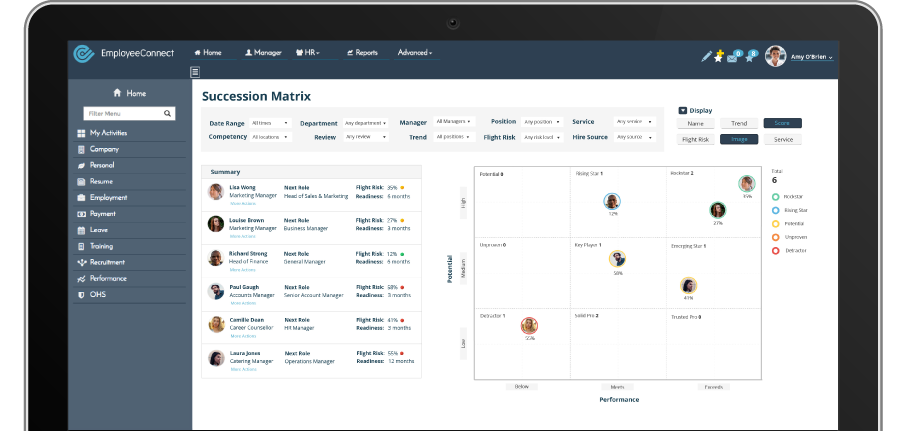Toggle the Image display option
This screenshot has height=431, width=904.
(739, 140)
